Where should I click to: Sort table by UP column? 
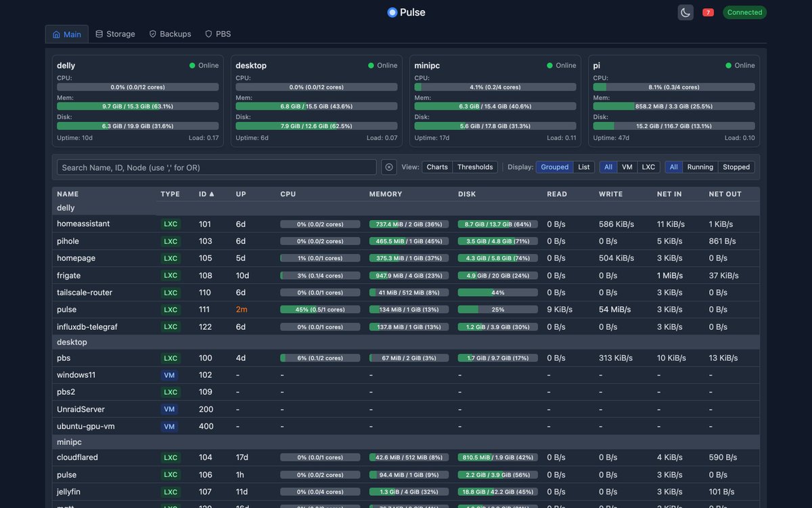[x=241, y=194]
